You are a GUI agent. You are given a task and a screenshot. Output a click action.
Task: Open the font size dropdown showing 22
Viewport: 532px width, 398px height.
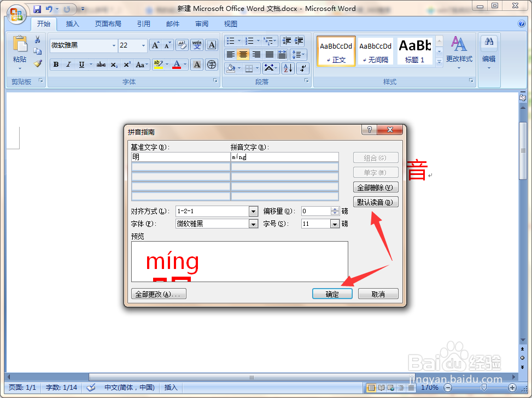click(x=143, y=45)
